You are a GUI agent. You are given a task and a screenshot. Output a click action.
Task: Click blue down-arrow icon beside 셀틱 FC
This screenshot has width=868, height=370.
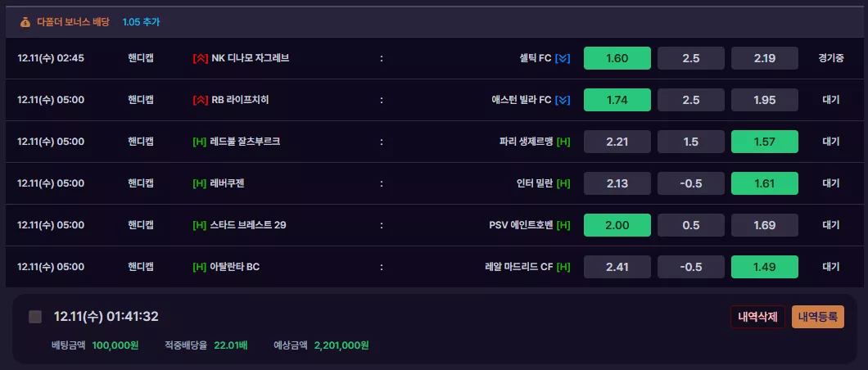pos(563,58)
